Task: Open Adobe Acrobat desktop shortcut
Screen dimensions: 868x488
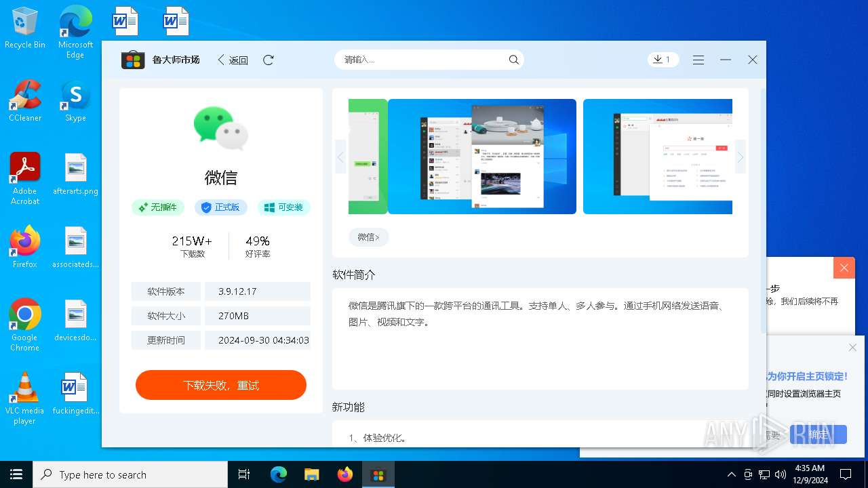Action: [25, 178]
